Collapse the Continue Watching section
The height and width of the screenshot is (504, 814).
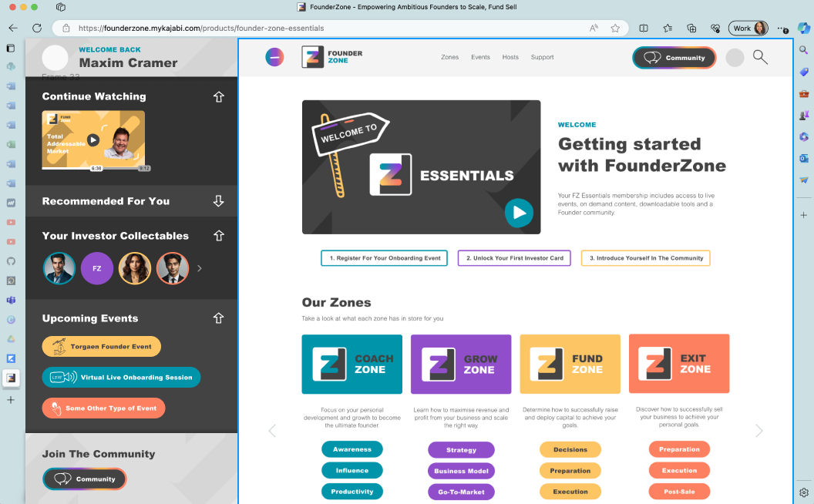pos(219,97)
